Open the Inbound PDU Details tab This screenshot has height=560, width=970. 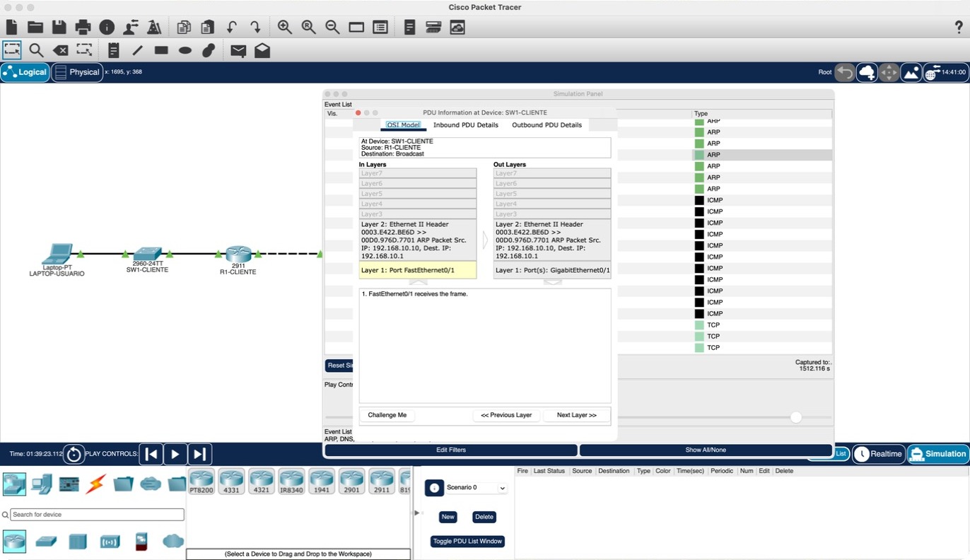(466, 125)
